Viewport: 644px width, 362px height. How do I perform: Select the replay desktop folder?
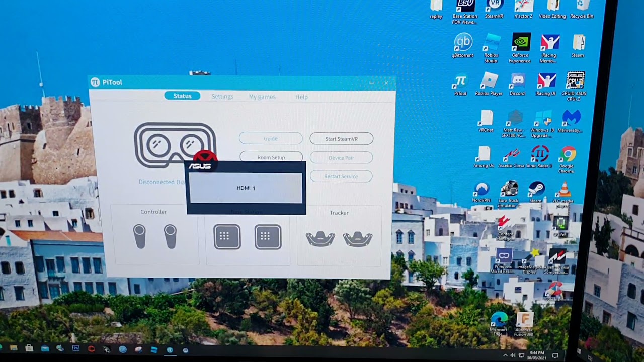436,9
